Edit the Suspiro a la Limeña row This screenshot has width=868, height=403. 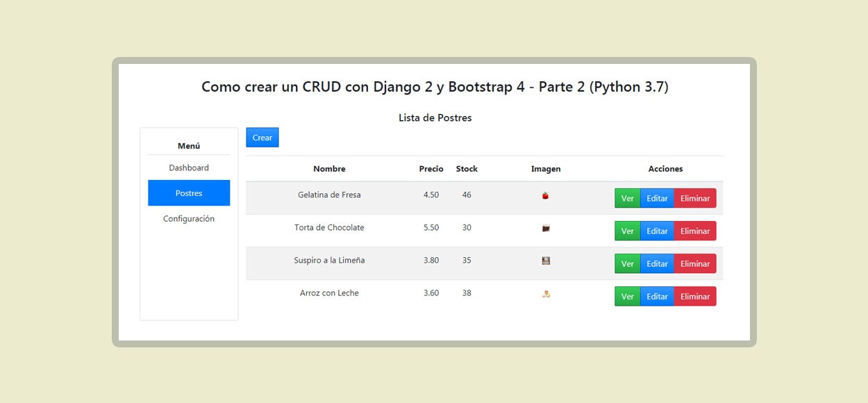[x=657, y=263]
